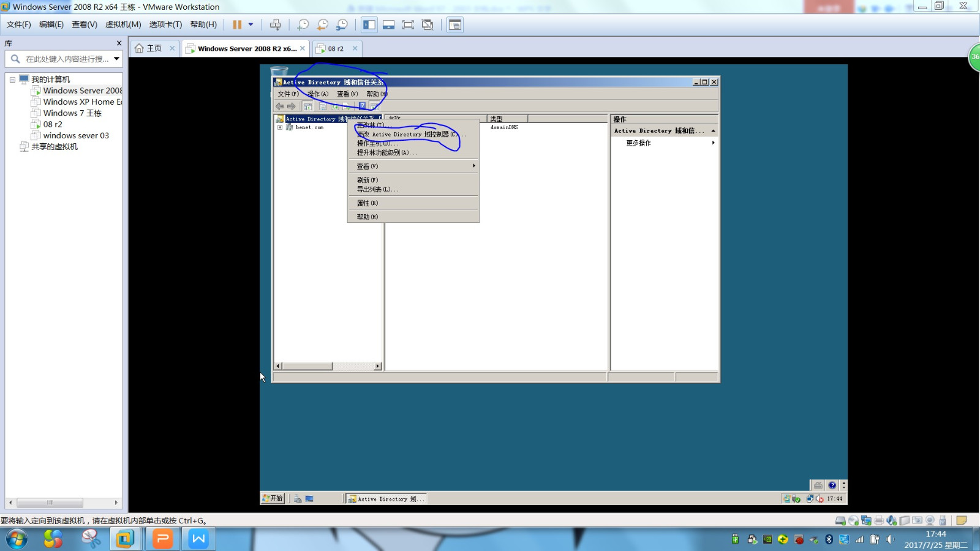Choose 操作主机(O) context menu item
This screenshot has height=551, width=980.
[413, 143]
